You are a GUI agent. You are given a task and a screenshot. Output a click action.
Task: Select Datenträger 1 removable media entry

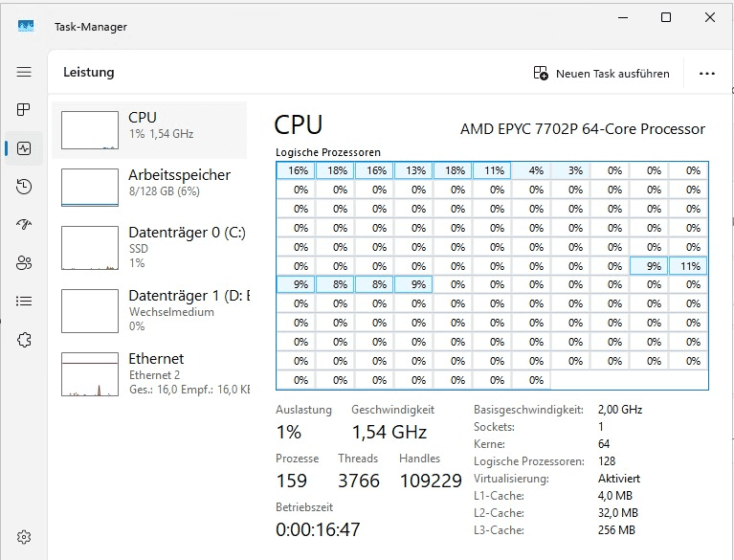click(x=150, y=309)
